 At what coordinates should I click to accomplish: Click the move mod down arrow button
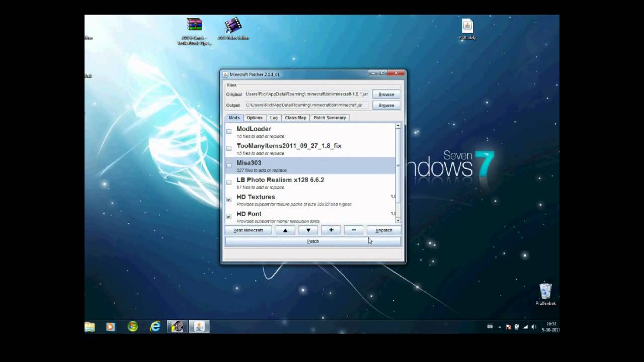pos(308,230)
